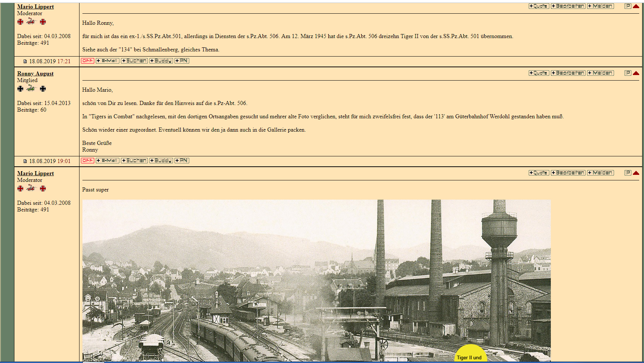Viewport: 644px width, 363px height.
Task: Click the yellow 'Tiger II und' marker
Action: [x=470, y=354]
